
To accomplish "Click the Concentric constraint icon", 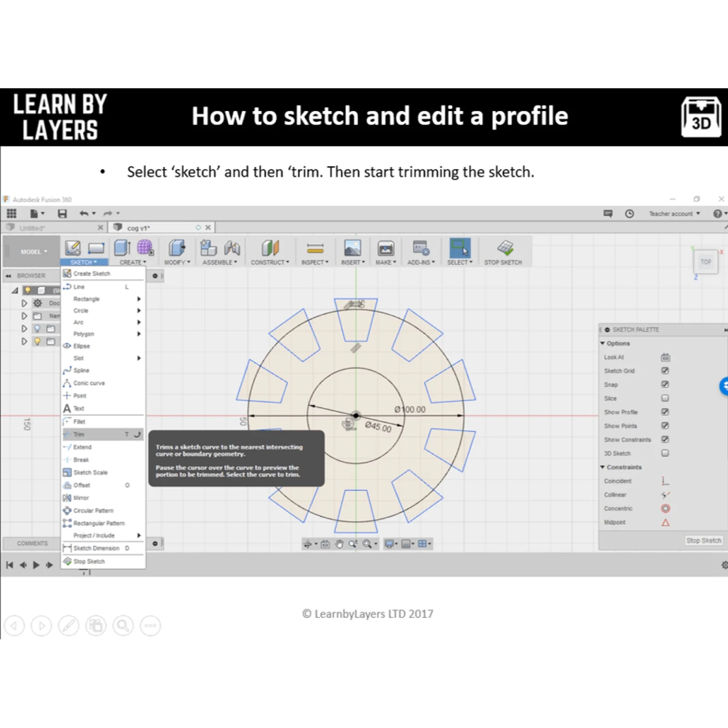I will pyautogui.click(x=665, y=509).
